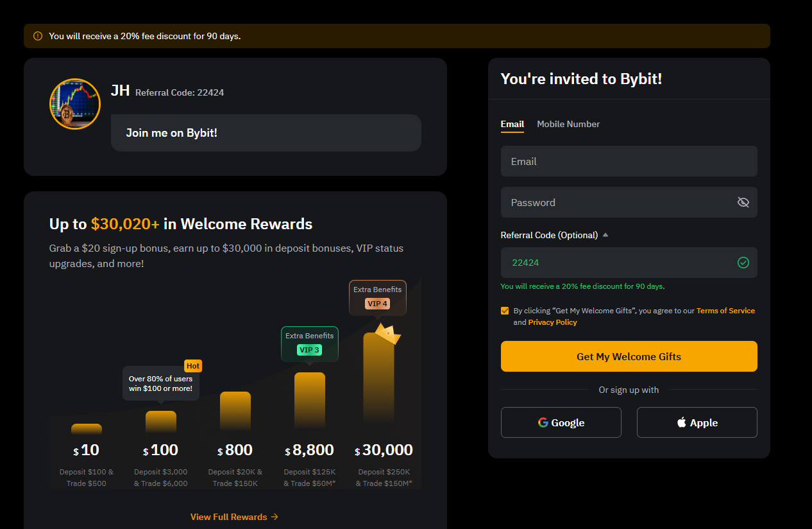Open View Full Rewards link

pos(235,517)
